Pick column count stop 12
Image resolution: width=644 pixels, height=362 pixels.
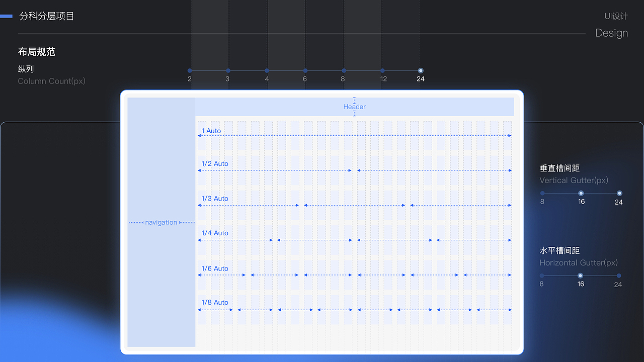click(x=382, y=71)
